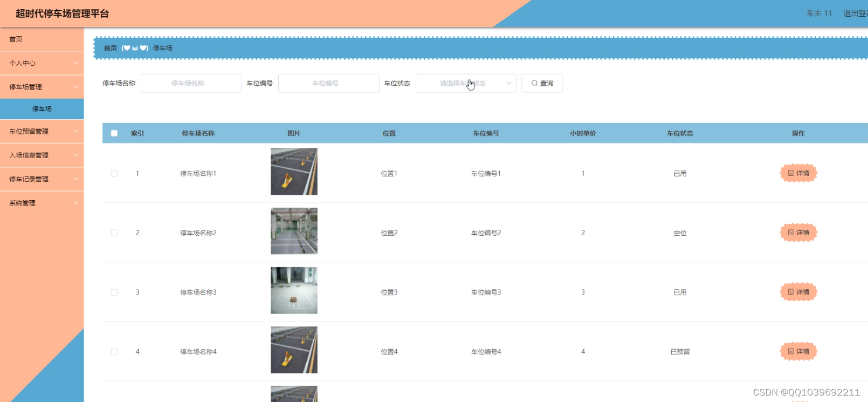Expand the 入场信息管理 sidebar menu
868x402 pixels.
42,155
